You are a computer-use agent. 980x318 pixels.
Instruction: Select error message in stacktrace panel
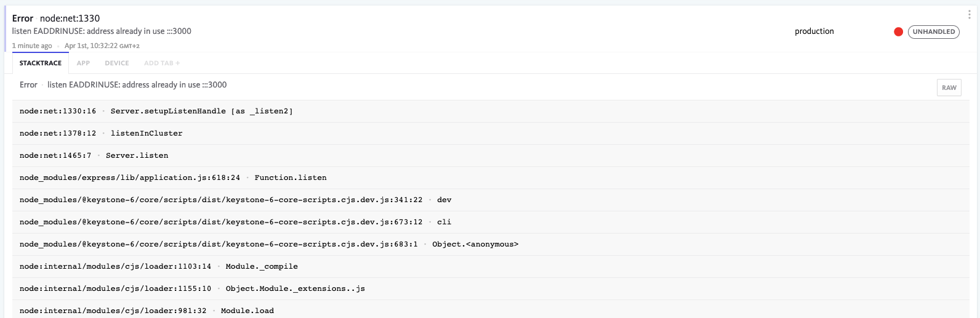137,85
